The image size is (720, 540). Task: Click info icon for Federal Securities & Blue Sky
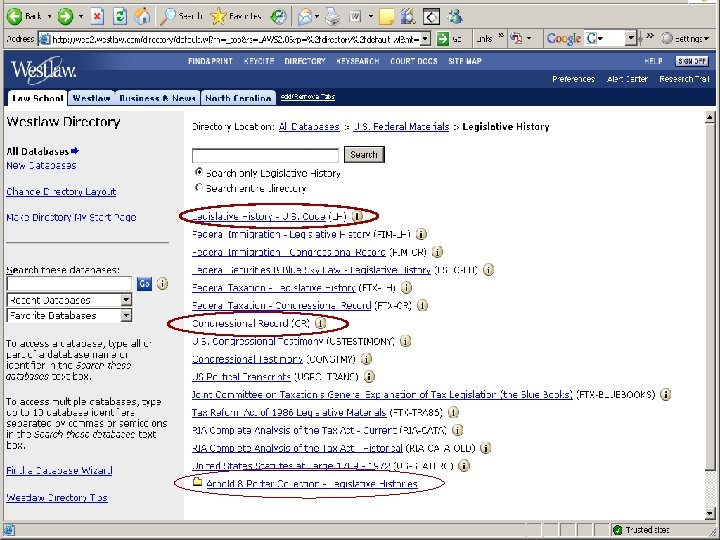489,270
